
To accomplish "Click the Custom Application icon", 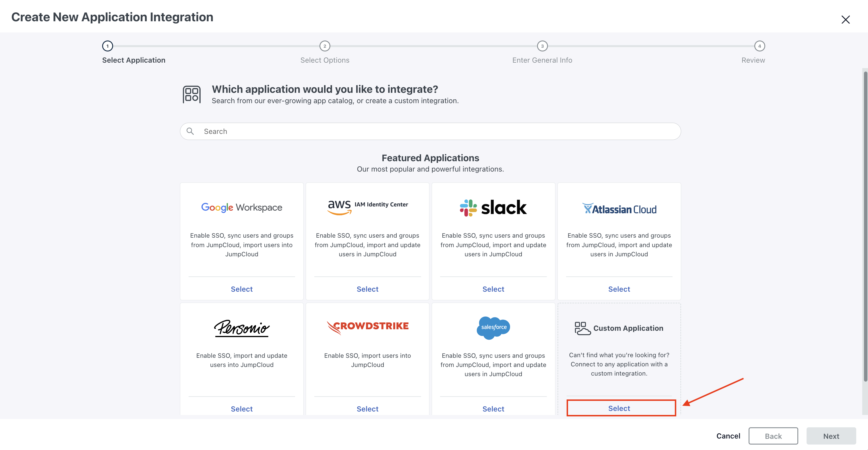I will [582, 328].
